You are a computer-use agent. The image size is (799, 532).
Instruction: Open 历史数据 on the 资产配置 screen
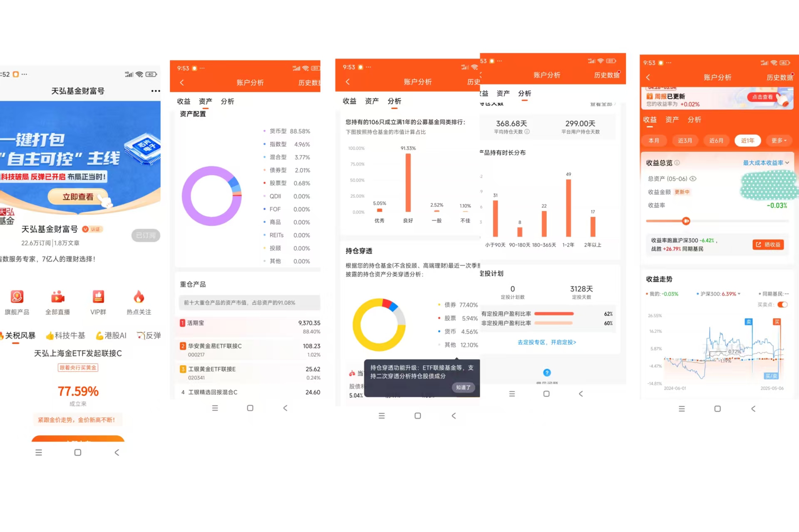(309, 83)
